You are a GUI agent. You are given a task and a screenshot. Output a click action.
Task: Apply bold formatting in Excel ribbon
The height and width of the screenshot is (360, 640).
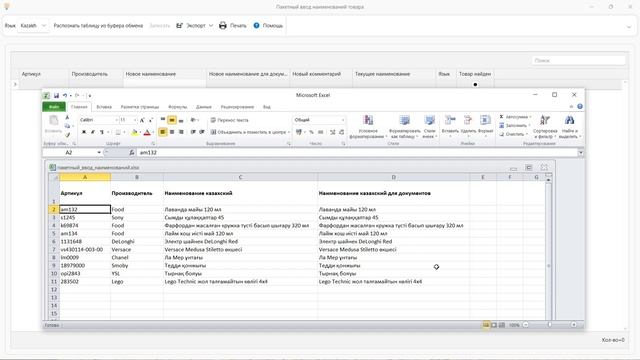click(x=84, y=132)
